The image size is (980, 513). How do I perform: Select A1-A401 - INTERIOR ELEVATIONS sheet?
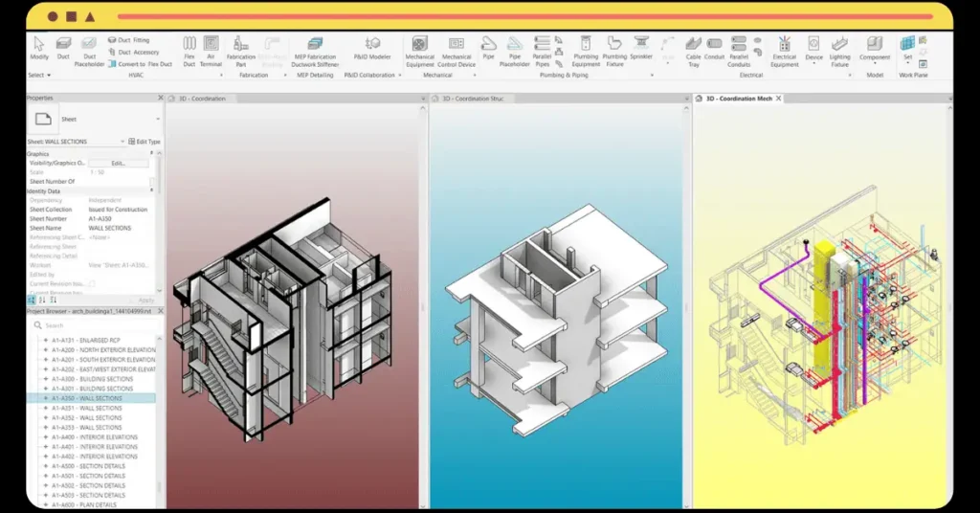pyautogui.click(x=95, y=447)
